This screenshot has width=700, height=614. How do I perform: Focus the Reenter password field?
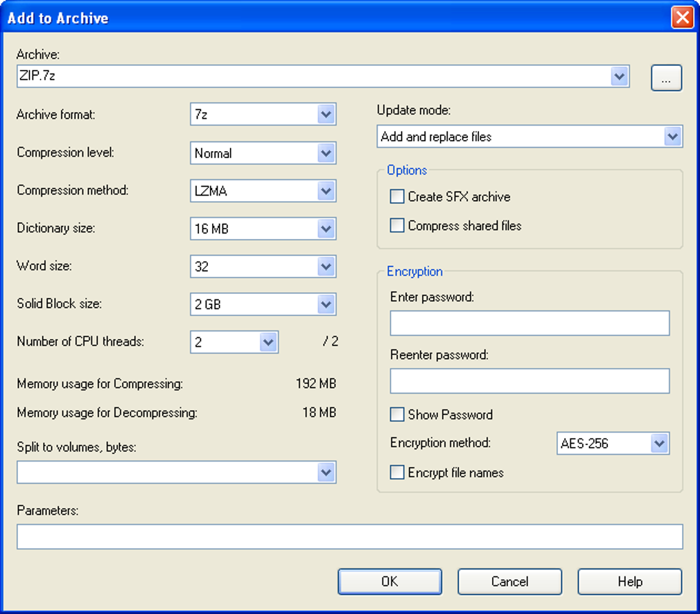pos(529,380)
